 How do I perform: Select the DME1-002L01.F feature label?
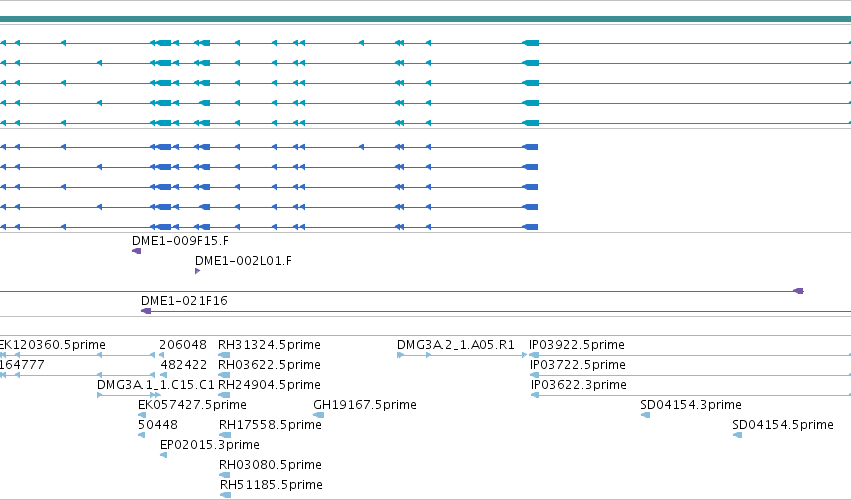pyautogui.click(x=243, y=261)
